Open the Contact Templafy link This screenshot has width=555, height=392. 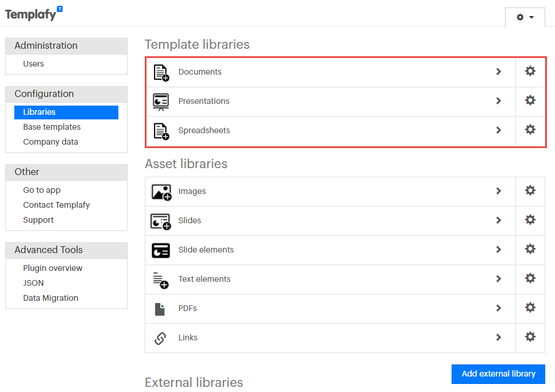point(56,205)
